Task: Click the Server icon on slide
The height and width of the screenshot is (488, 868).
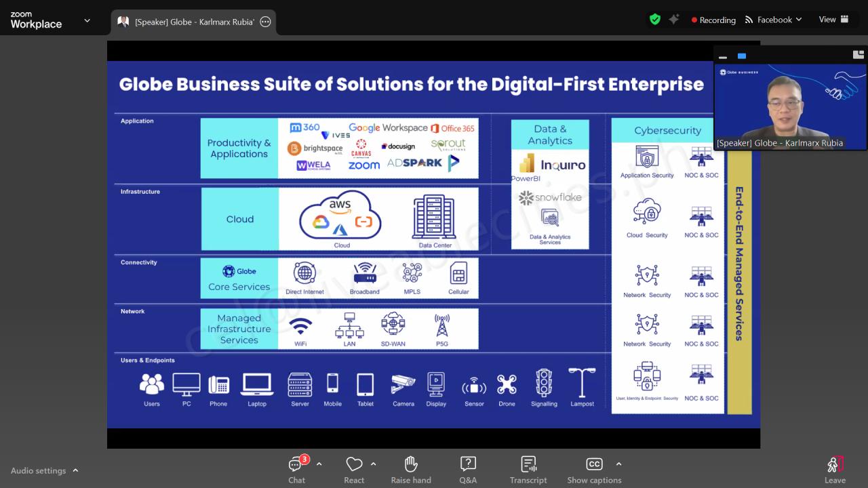Action: [x=300, y=384]
